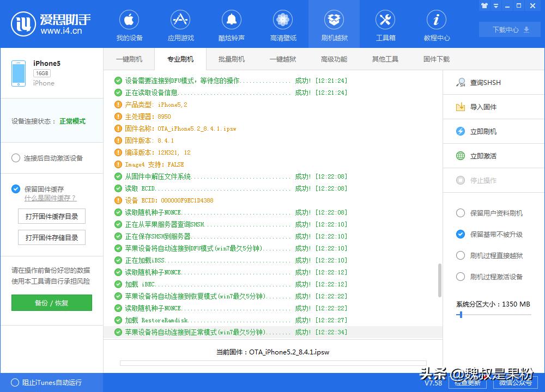Select the 酷炫铃声 ringtone icon
Viewport: 545px width, 392px height.
pyautogui.click(x=231, y=24)
